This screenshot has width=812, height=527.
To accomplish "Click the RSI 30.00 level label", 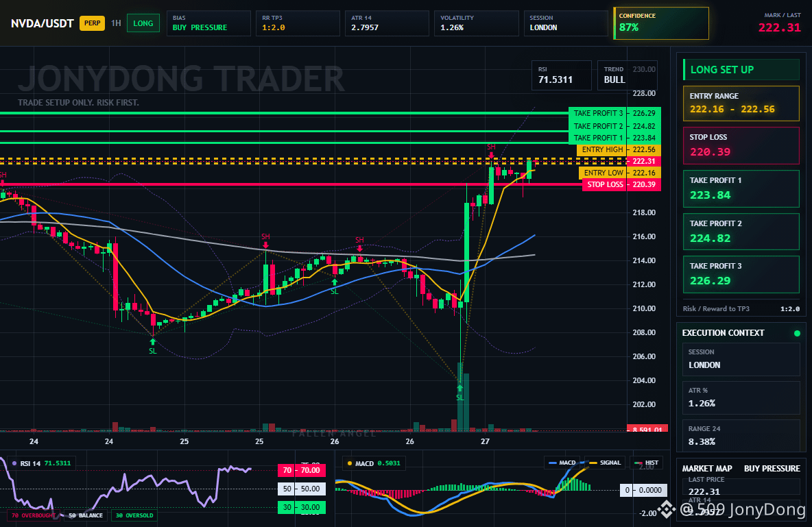I will (x=302, y=507).
